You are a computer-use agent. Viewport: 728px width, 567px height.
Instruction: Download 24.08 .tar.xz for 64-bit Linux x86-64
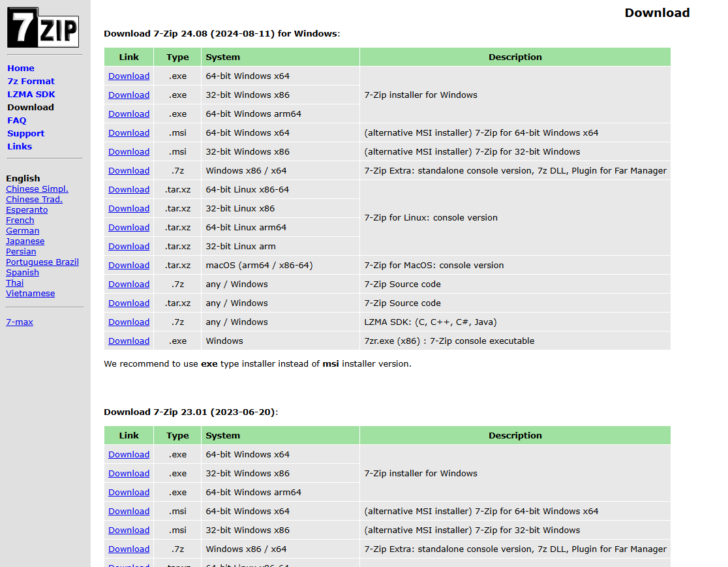click(129, 190)
